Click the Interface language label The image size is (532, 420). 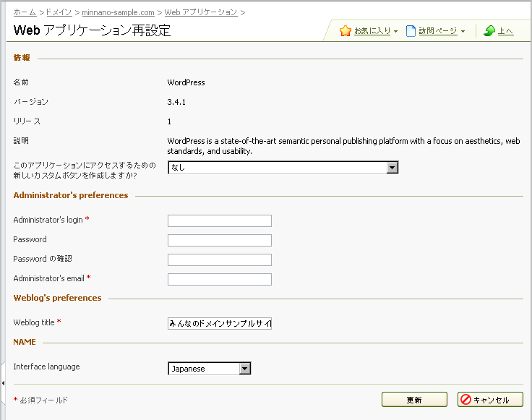(x=46, y=367)
